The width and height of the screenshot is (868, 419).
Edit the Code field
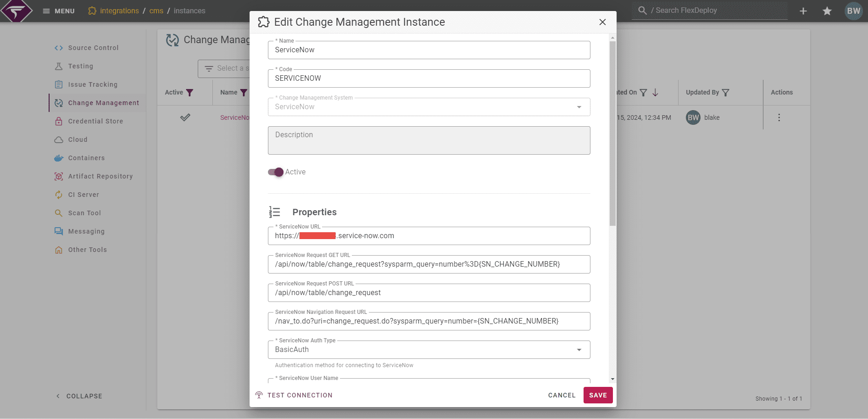429,78
